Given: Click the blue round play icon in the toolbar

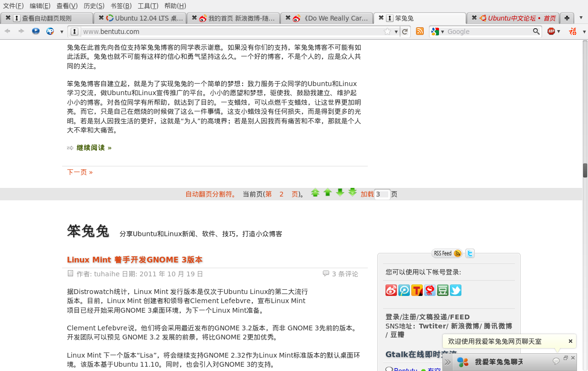Looking at the screenshot, I should (x=36, y=31).
